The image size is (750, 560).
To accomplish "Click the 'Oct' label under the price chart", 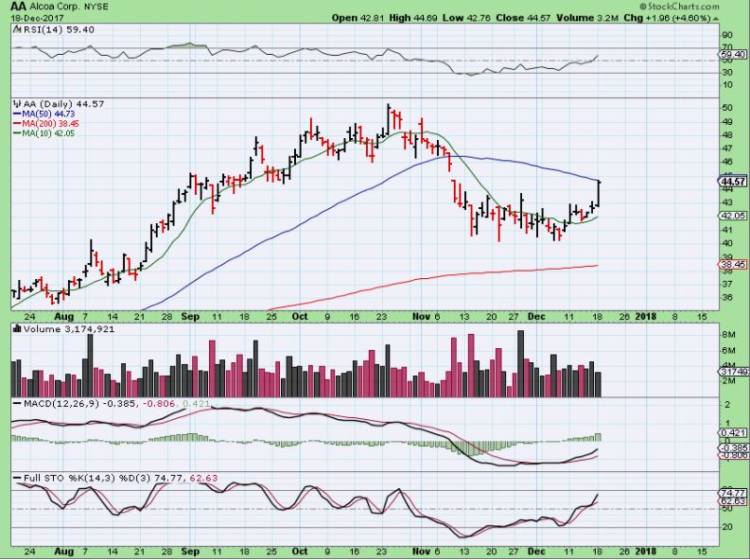I will 300,316.
